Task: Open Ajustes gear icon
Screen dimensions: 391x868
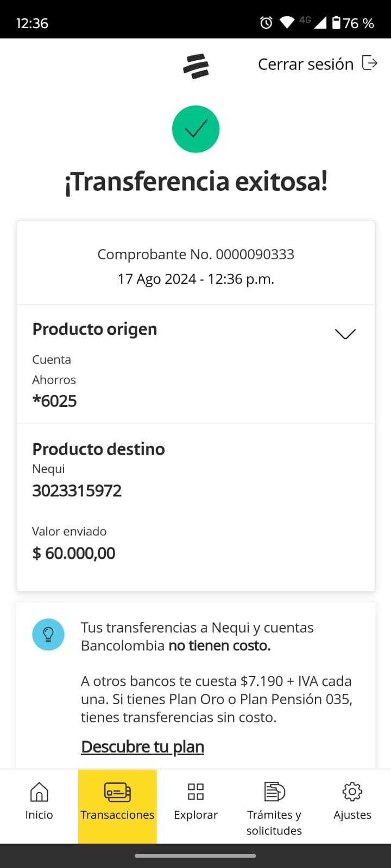Action: coord(352,792)
